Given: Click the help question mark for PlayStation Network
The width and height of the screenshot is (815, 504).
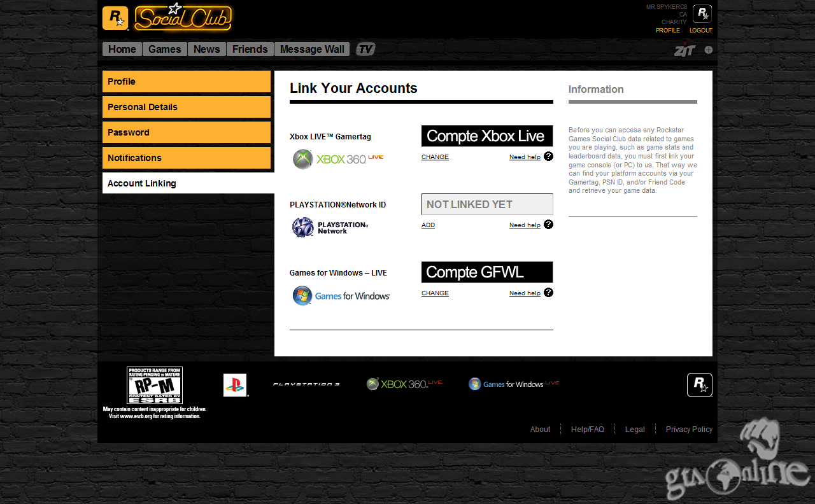Looking at the screenshot, I should coord(548,225).
